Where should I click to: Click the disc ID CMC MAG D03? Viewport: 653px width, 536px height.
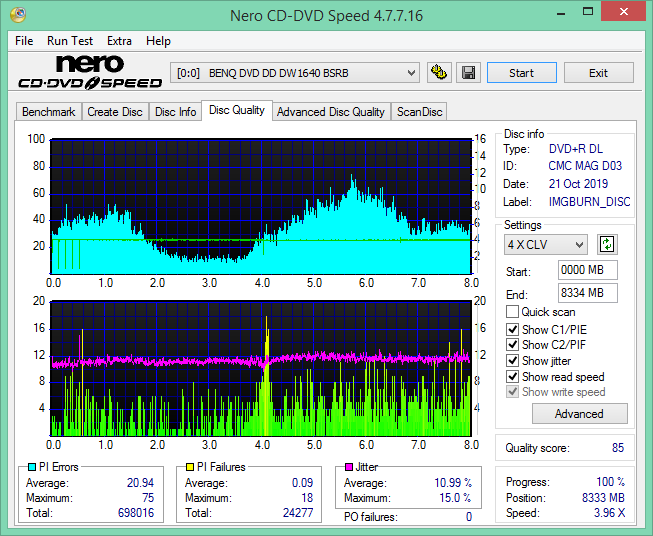pyautogui.click(x=585, y=166)
